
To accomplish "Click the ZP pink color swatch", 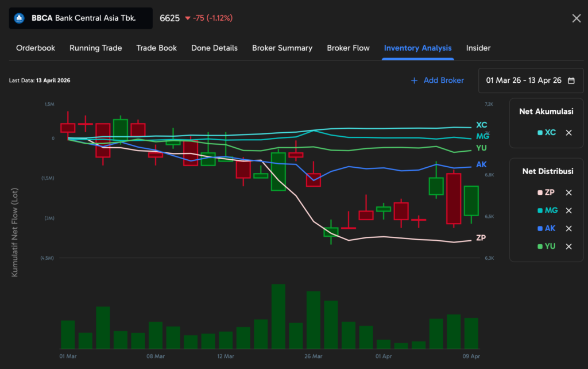I will [540, 192].
